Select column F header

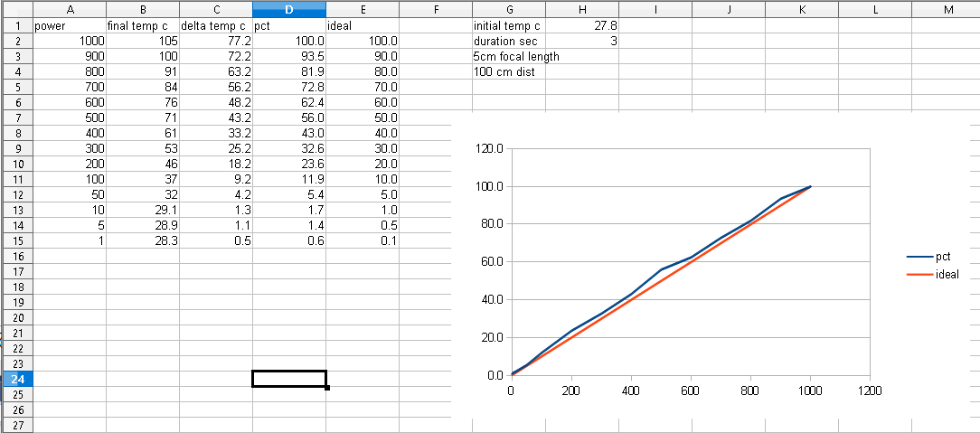436,9
